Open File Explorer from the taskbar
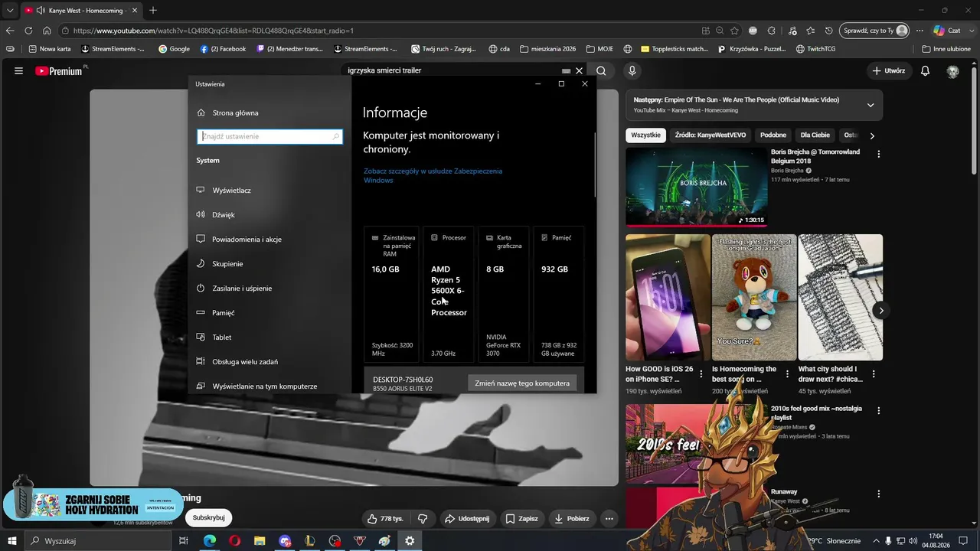This screenshot has height=551, width=980. (x=260, y=541)
